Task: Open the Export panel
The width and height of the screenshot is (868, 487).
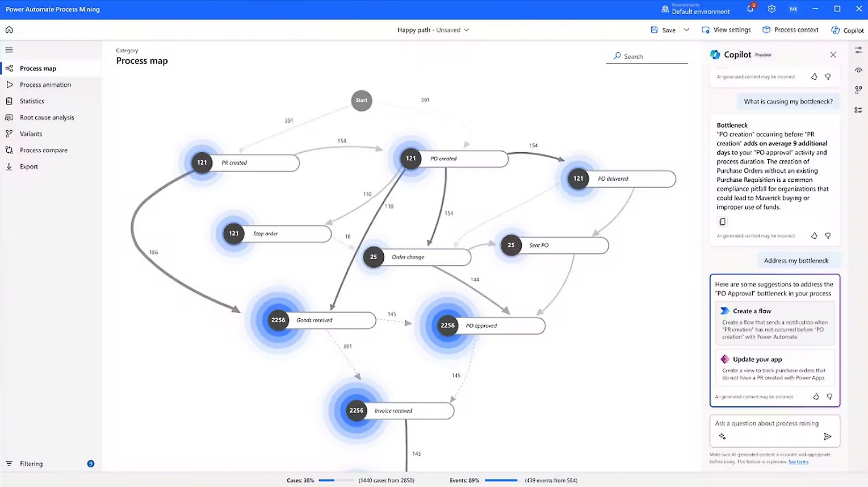Action: [x=29, y=166]
